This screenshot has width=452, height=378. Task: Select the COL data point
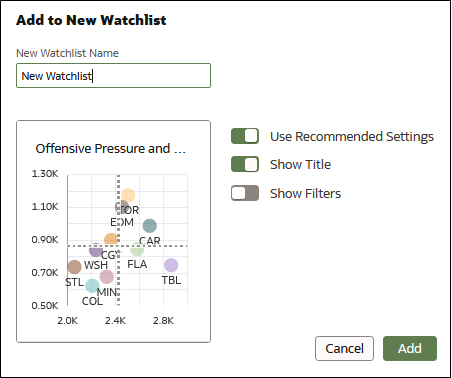click(92, 286)
